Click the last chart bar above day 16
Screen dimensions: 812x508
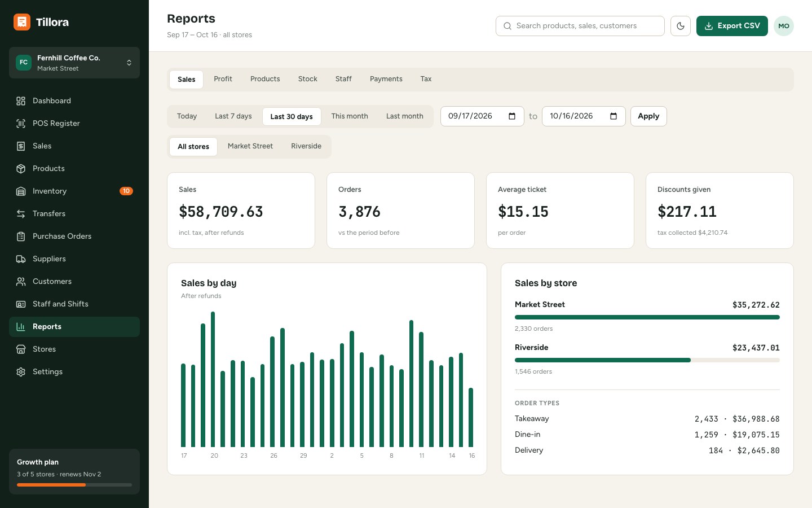tap(471, 418)
